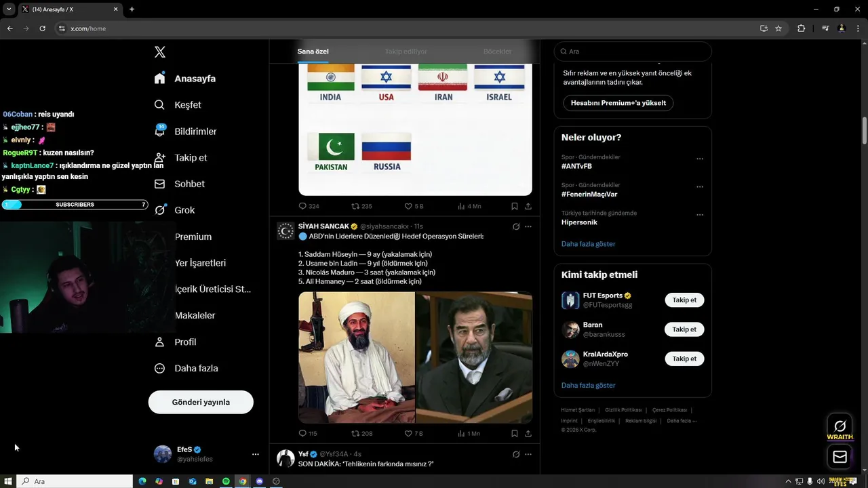The height and width of the screenshot is (488, 868).
Task: Click Gönderi yayınla button
Action: point(201,402)
